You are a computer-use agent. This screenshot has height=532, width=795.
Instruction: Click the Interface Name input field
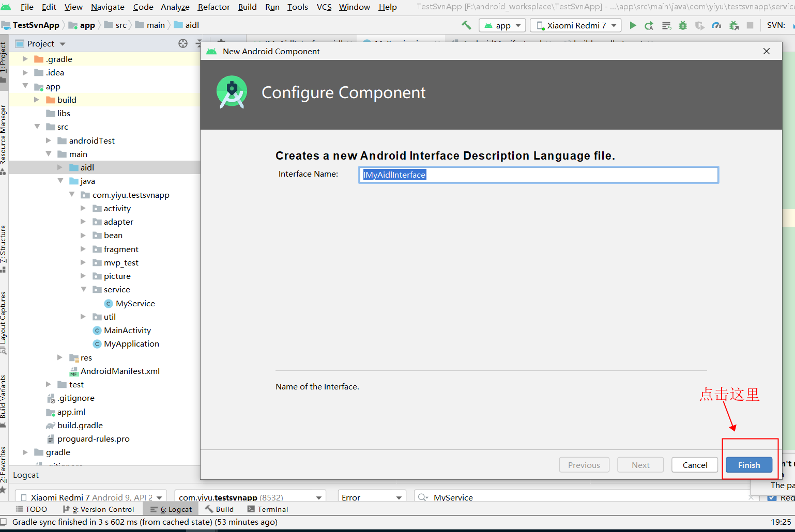click(539, 175)
